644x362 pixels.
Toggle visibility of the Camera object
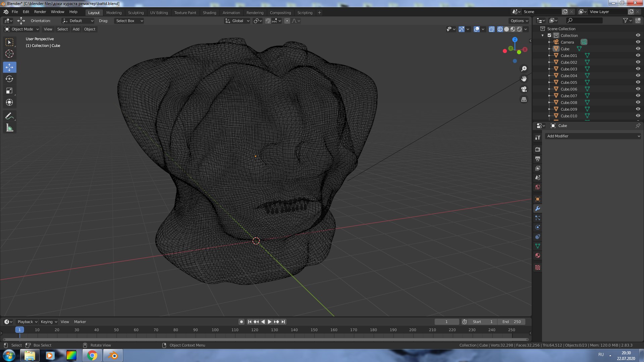(x=638, y=42)
